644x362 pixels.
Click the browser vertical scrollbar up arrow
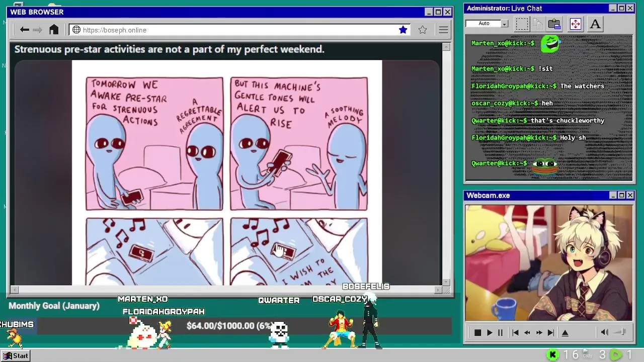point(446,47)
